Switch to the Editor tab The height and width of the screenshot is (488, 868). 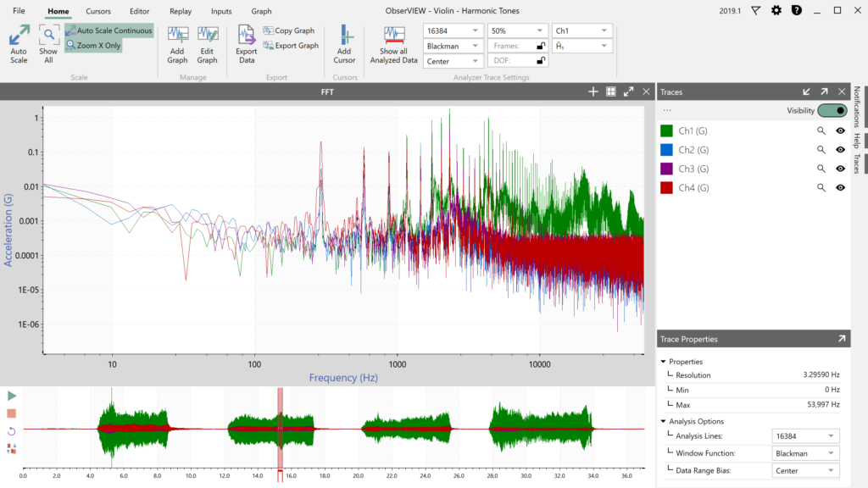tap(140, 11)
